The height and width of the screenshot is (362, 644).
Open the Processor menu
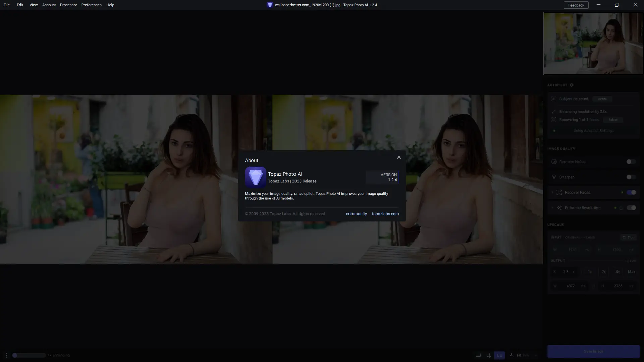pos(68,5)
